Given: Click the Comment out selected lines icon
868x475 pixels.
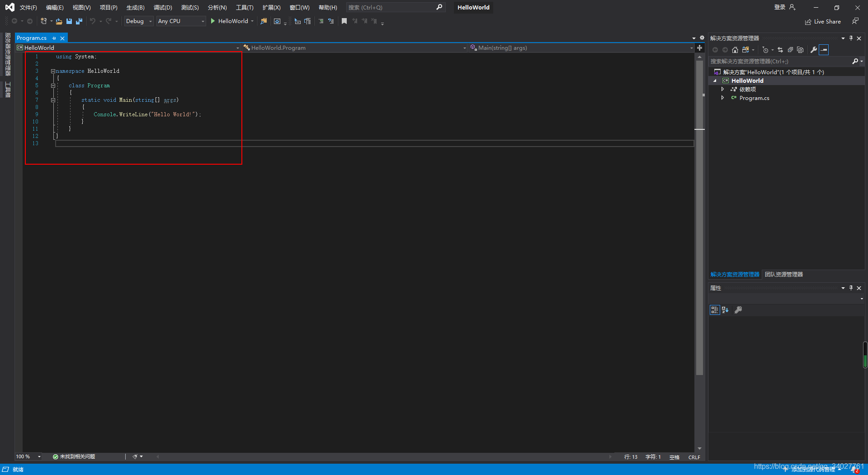Looking at the screenshot, I should point(321,21).
